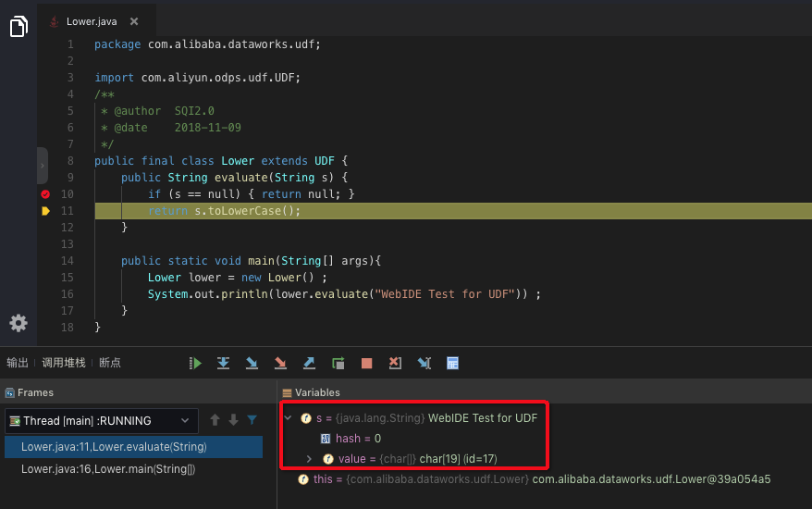Expand the value char[19] node

[x=309, y=459]
